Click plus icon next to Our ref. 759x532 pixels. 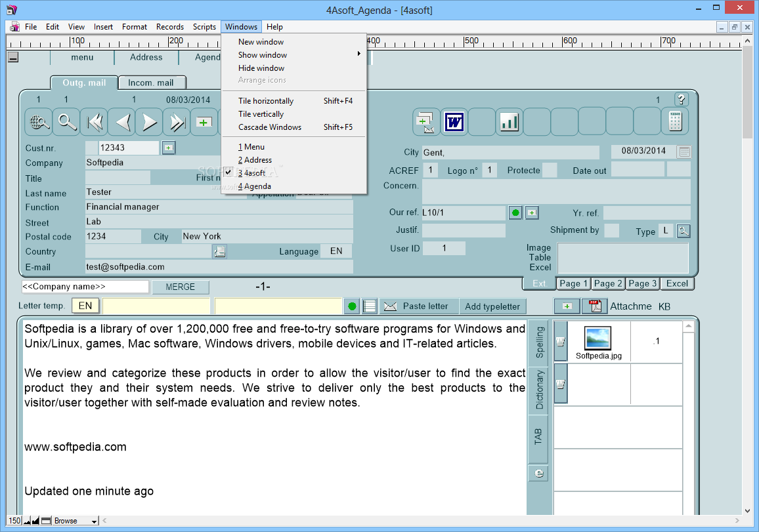[x=532, y=213]
